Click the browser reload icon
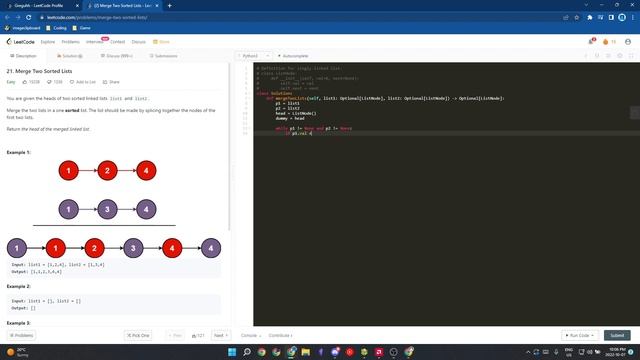Viewport: 640px width, 360px height. coord(29,18)
